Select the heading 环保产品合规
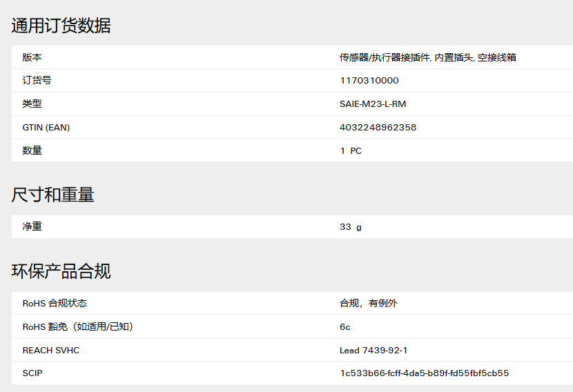 coord(61,271)
